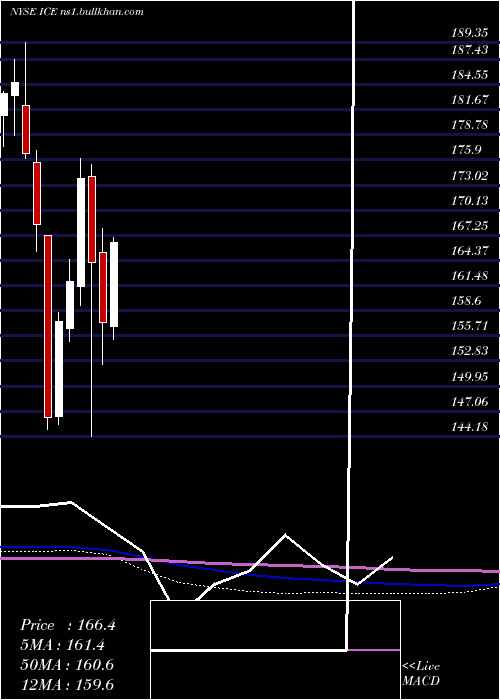This screenshot has width=500, height=700.
Task: Click the Price : 166.4 readout
Action: point(68,625)
